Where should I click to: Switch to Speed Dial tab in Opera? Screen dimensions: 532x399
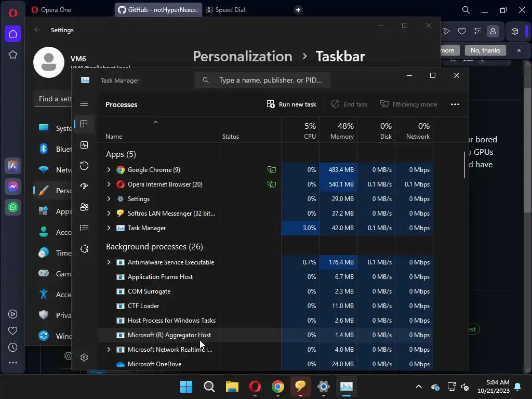pos(225,10)
